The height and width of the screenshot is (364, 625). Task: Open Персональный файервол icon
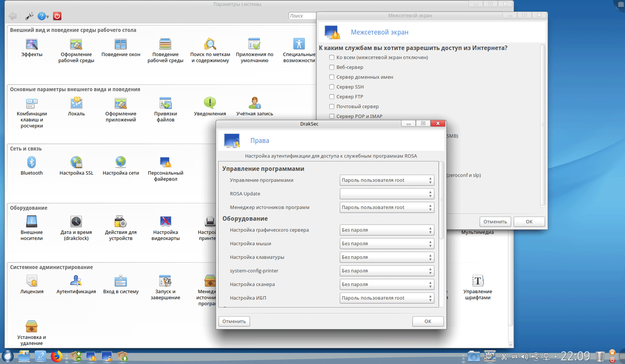click(166, 163)
